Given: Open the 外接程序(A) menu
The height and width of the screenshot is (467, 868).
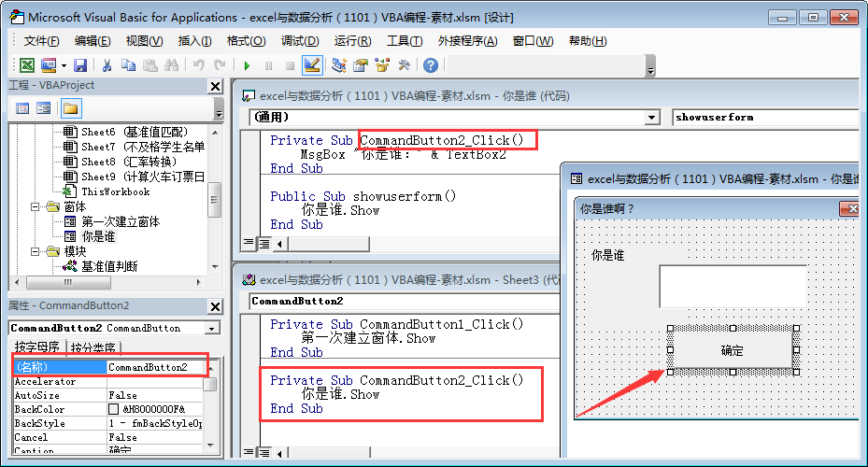Looking at the screenshot, I should click(x=467, y=41).
